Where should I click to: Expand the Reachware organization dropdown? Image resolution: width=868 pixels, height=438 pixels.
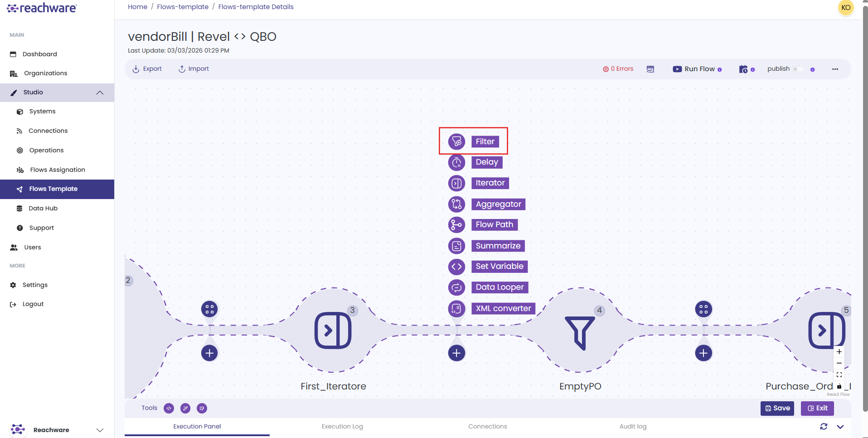(100, 430)
